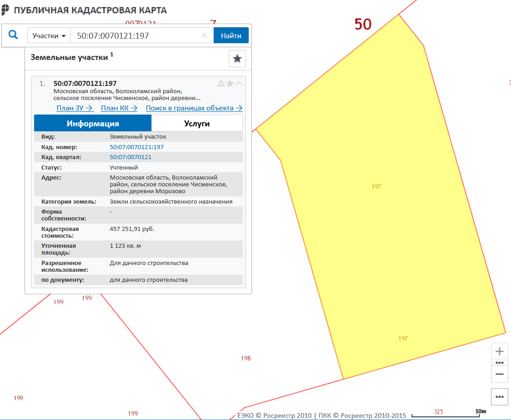Image resolution: width=511 pixels, height=420 pixels.
Task: Click the area value 1 123 кв. м
Action: tap(125, 245)
